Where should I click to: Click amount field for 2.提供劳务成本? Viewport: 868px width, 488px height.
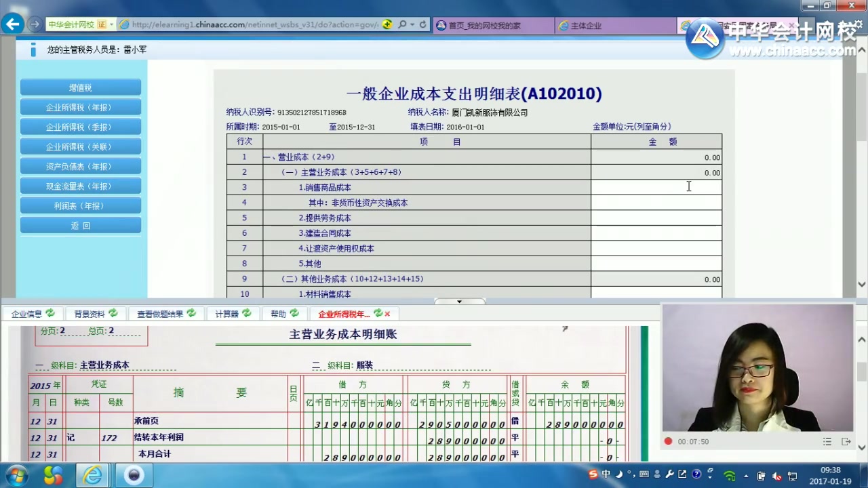coord(656,218)
